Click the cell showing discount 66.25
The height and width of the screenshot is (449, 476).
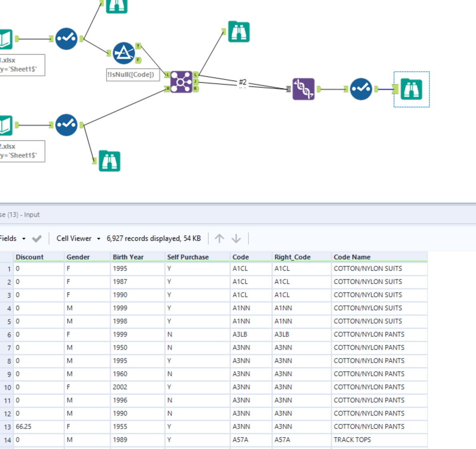click(23, 426)
